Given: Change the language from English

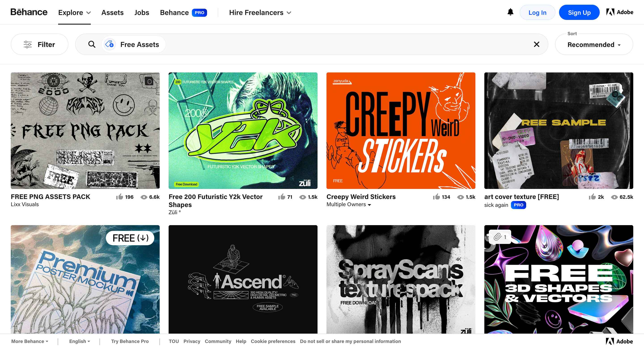Looking at the screenshot, I should click(79, 341).
